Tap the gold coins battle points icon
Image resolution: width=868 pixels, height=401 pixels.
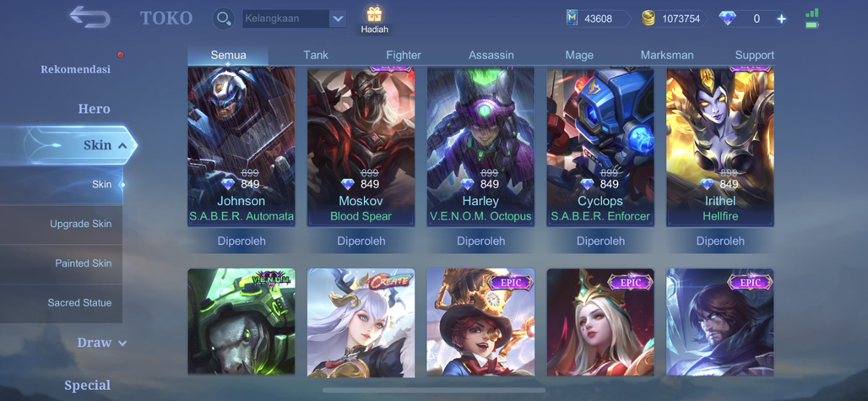point(648,19)
